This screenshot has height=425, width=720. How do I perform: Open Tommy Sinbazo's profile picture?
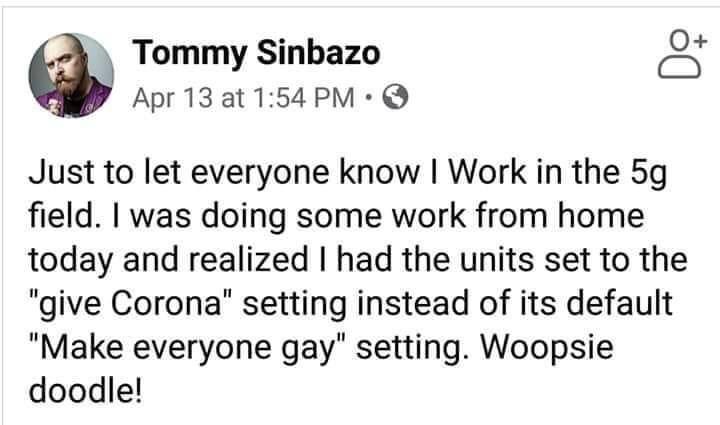tap(71, 75)
